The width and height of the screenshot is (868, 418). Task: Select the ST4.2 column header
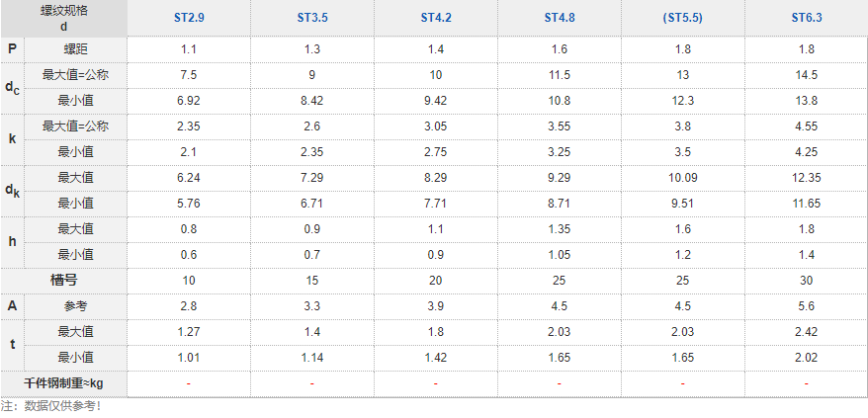click(435, 19)
